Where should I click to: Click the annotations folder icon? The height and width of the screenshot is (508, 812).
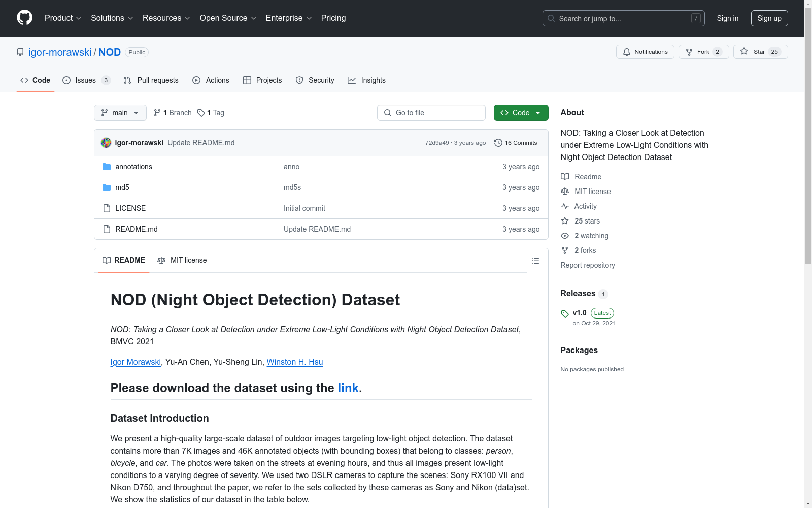107,167
